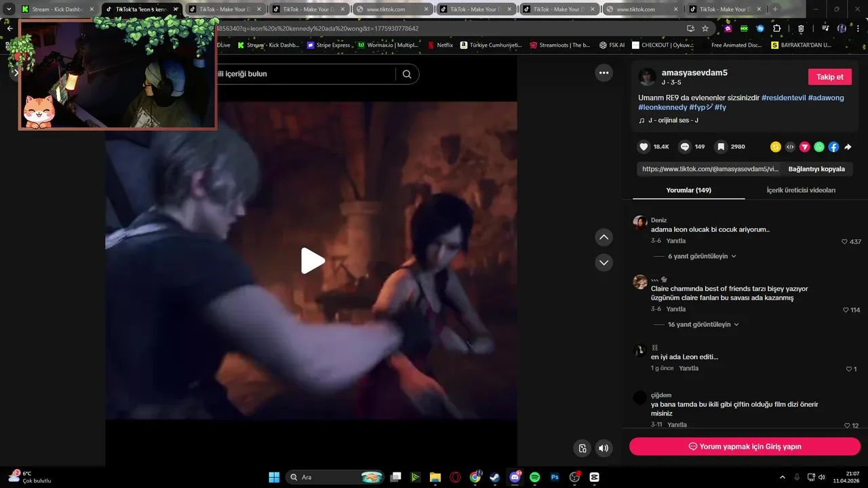Click install app icon in address bar

tap(690, 28)
